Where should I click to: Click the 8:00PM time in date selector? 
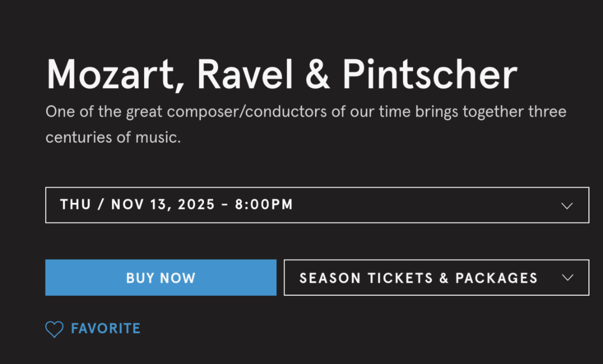pos(264,205)
